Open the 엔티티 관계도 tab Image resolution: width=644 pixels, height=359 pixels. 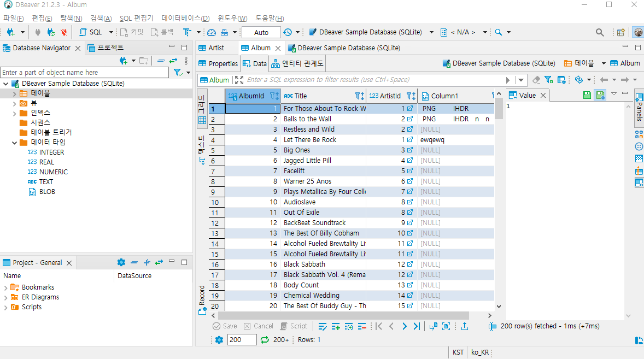tap(297, 63)
